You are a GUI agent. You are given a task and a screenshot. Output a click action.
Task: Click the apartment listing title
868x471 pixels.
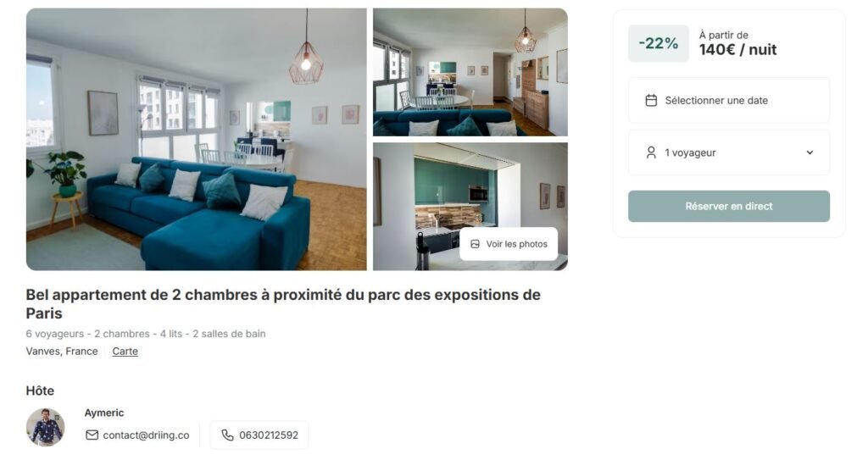pyautogui.click(x=283, y=304)
